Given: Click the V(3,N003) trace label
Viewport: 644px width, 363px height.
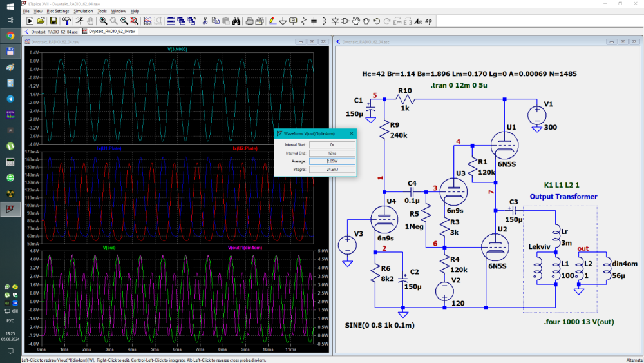Looking at the screenshot, I should tap(176, 50).
